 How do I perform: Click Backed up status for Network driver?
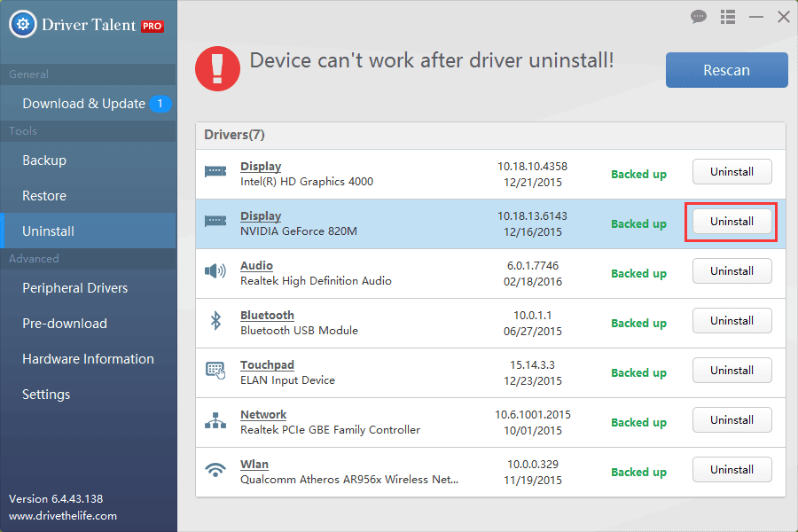638,423
